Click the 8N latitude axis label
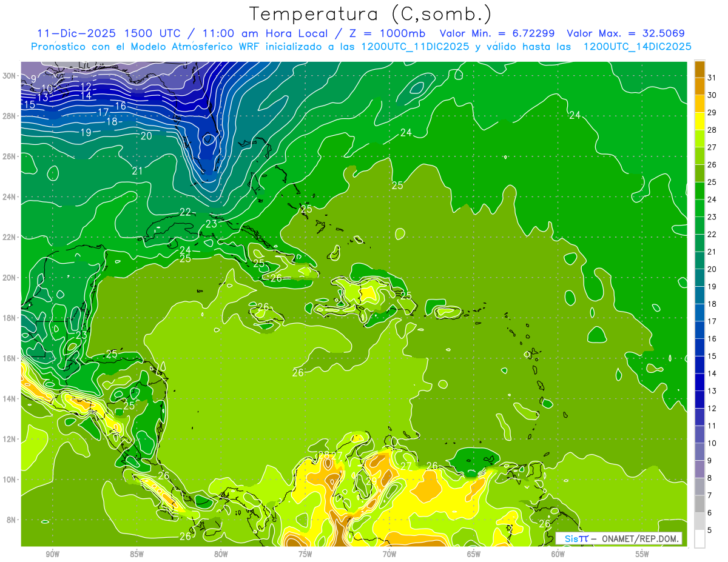Screen dimensions: 728x562 (12, 520)
